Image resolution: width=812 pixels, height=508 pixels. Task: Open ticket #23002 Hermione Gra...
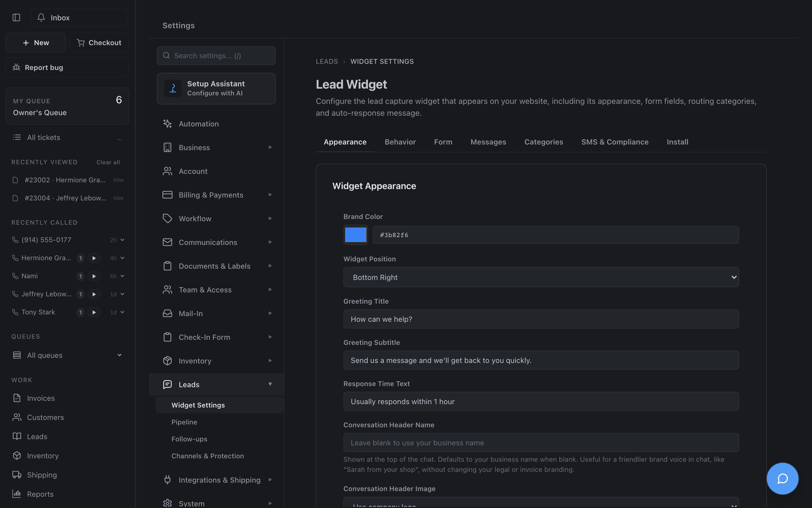point(67,180)
